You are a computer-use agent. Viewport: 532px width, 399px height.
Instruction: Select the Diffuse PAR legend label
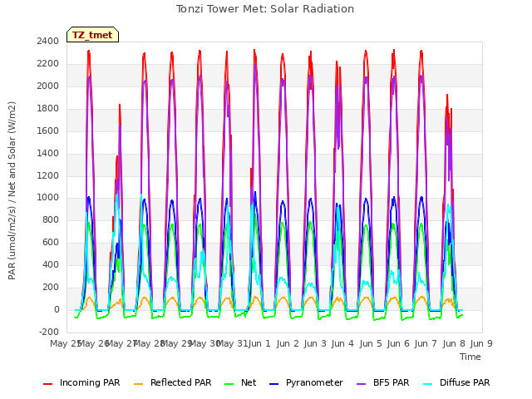coord(465,382)
